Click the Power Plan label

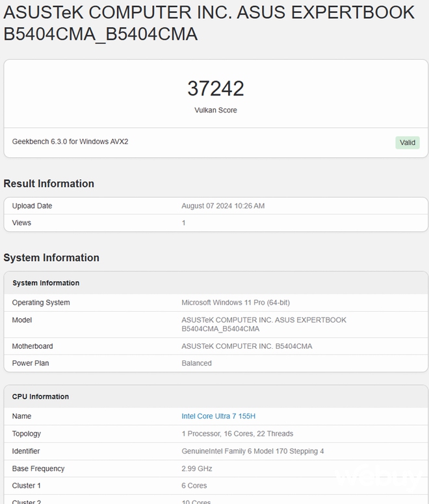click(x=31, y=363)
